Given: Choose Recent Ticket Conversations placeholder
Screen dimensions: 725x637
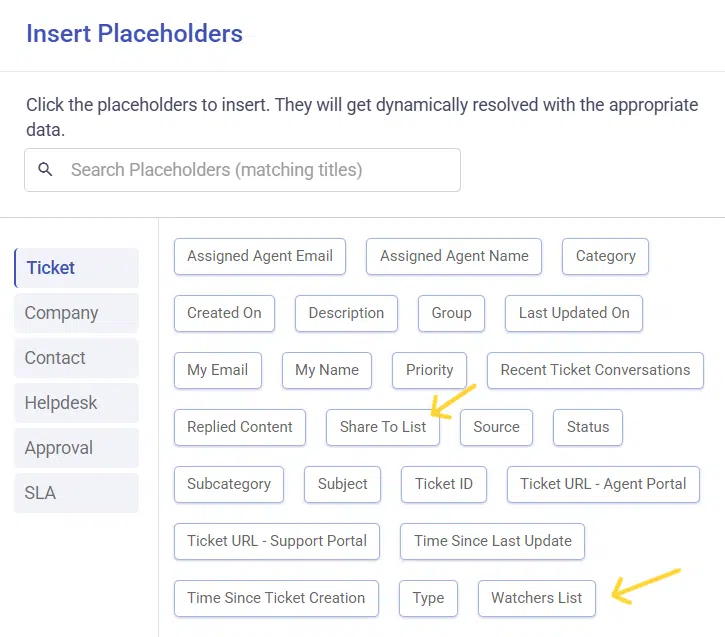Looking at the screenshot, I should pyautogui.click(x=595, y=370).
